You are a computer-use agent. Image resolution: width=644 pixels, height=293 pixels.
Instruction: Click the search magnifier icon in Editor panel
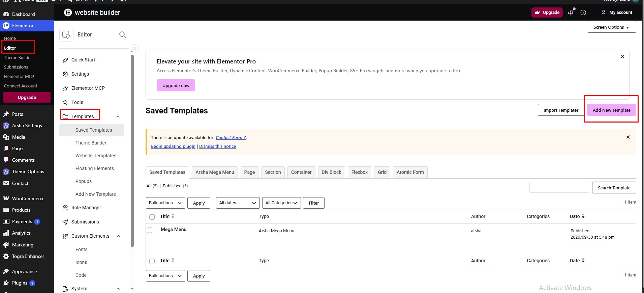click(x=123, y=35)
